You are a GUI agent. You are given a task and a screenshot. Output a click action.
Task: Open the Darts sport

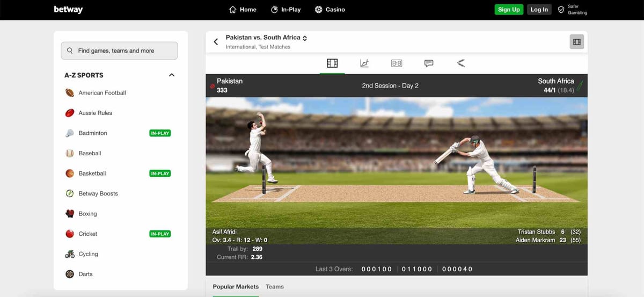coord(85,274)
